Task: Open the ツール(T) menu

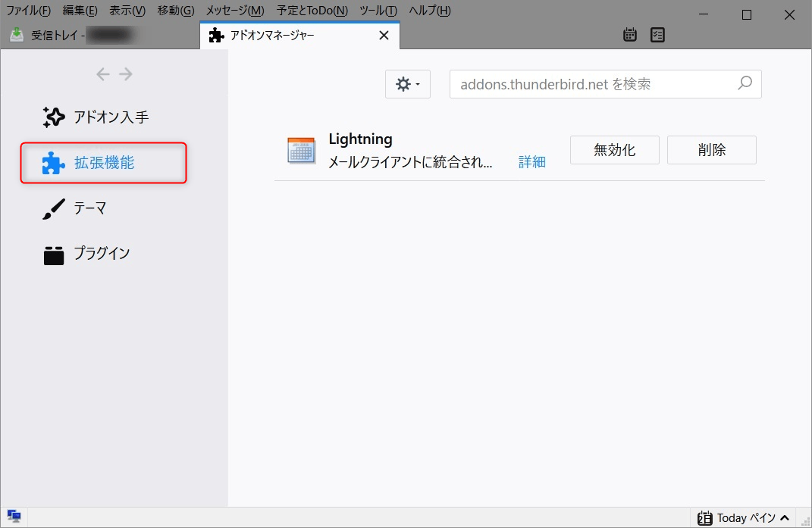Action: 378,11
